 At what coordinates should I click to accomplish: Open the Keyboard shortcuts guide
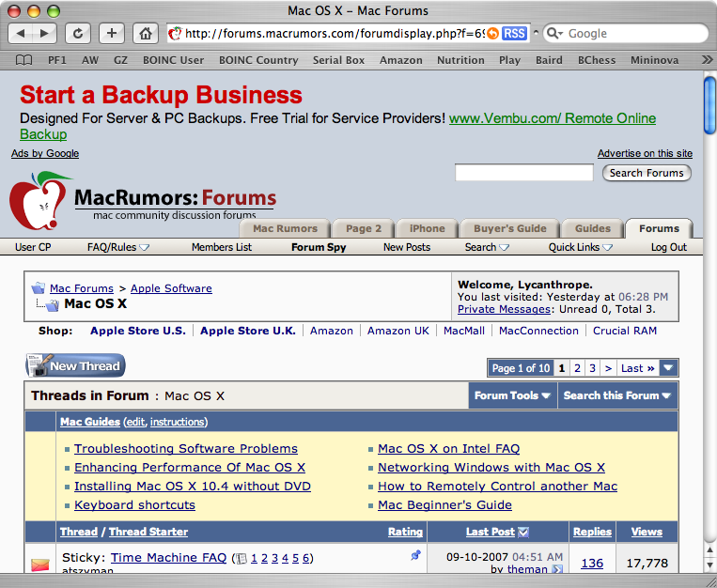134,504
